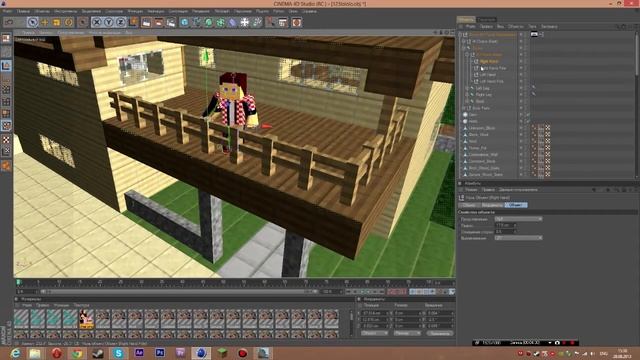Select the Rotate tool in top toolbar

(x=69, y=22)
